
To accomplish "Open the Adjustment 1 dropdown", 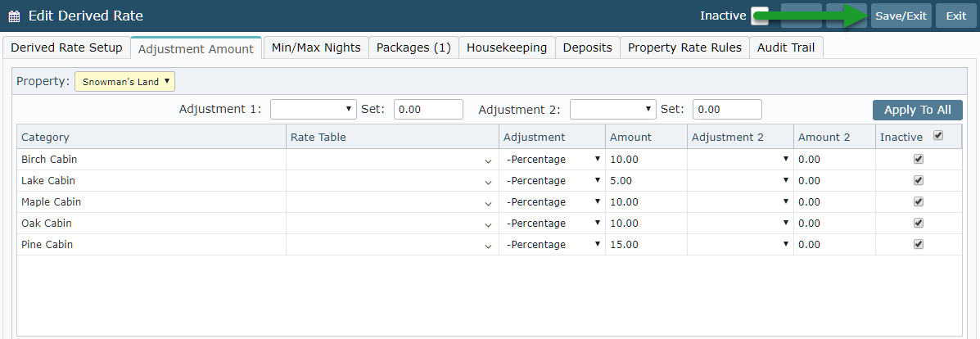I will (x=313, y=109).
